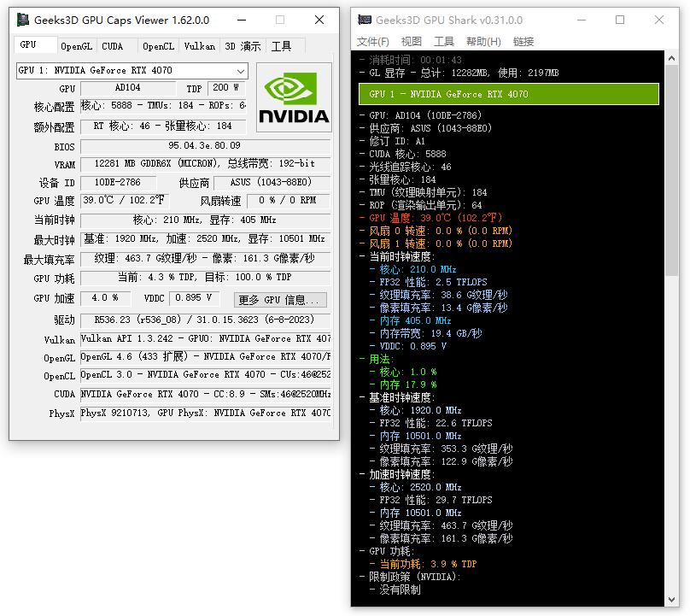The height and width of the screenshot is (616, 690).
Task: Open the 帮助(H) menu in GPU Shark
Action: 483,41
